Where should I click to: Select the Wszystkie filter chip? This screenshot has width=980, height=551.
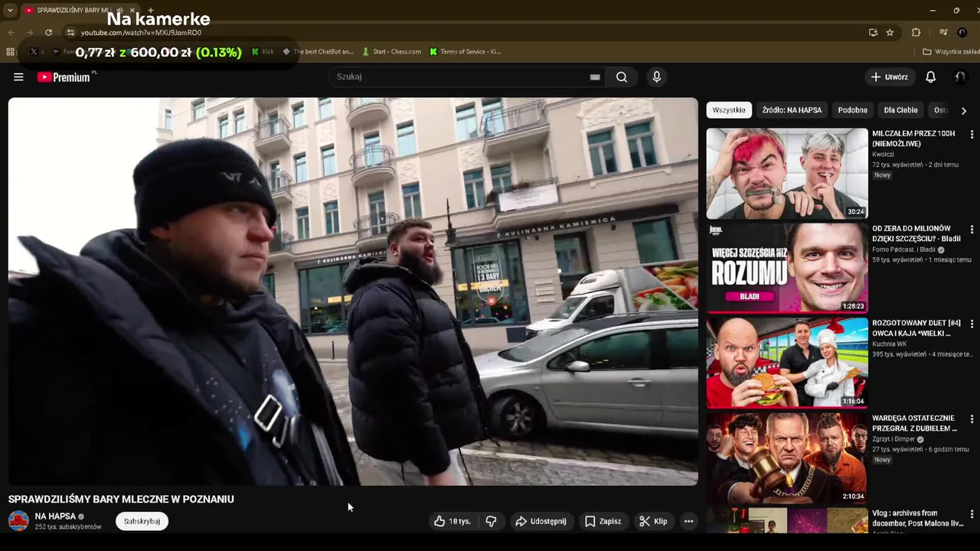729,110
